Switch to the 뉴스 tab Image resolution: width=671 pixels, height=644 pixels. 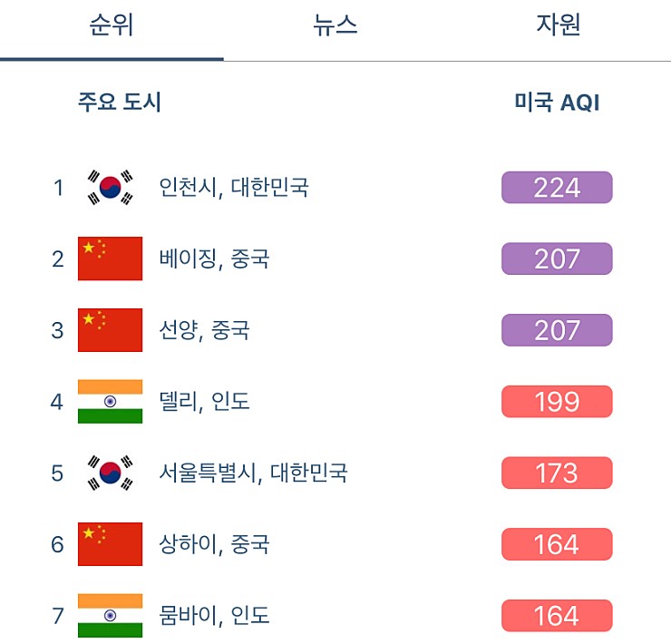tap(335, 24)
